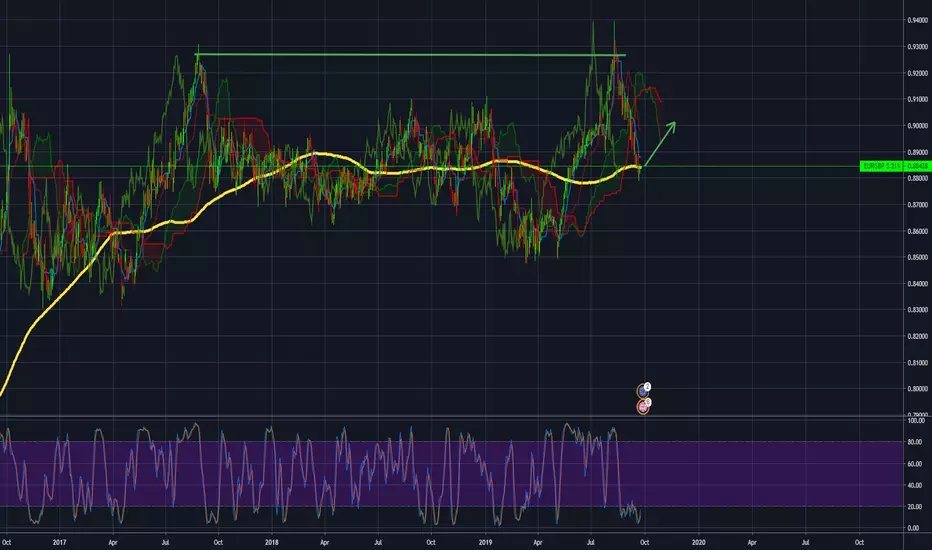Click the 40.00 oscillator scale label
The width and height of the screenshot is (932, 550).
pyautogui.click(x=915, y=485)
